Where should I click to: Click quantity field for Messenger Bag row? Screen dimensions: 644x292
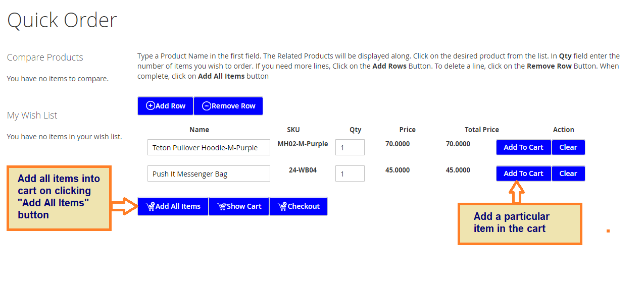click(350, 174)
